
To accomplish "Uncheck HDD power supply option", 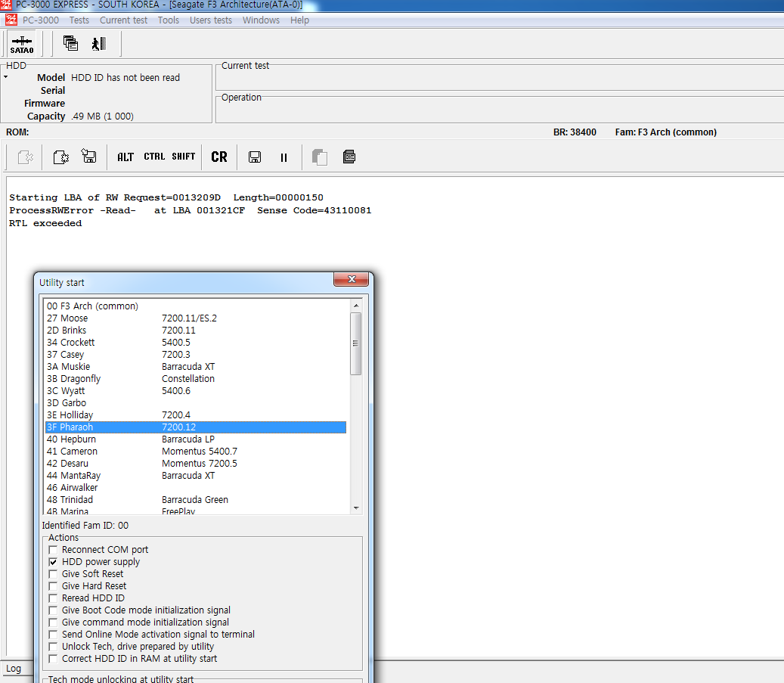I will coord(53,562).
